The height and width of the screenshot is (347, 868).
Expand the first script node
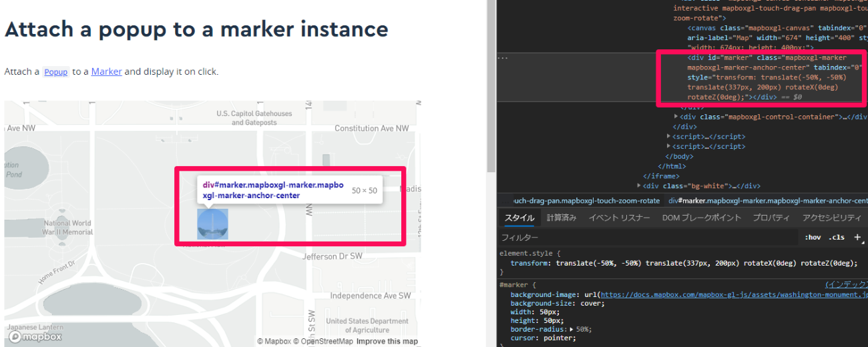click(x=670, y=136)
